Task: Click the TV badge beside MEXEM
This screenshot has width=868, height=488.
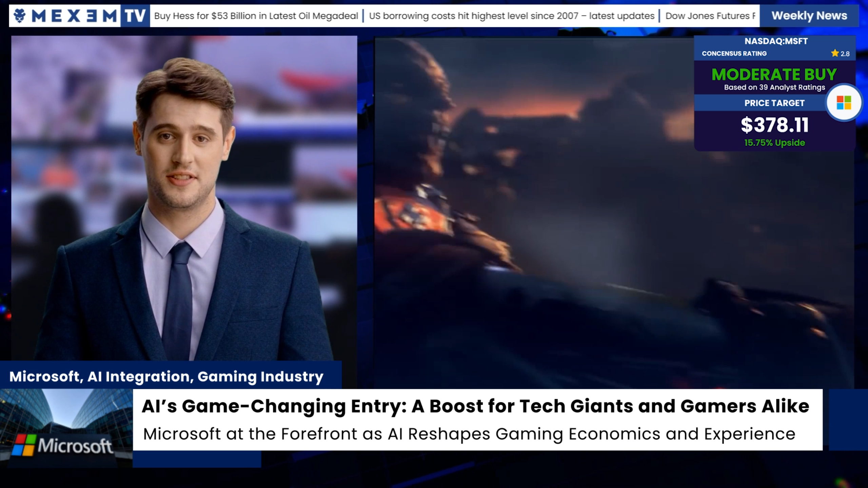Action: [x=135, y=16]
